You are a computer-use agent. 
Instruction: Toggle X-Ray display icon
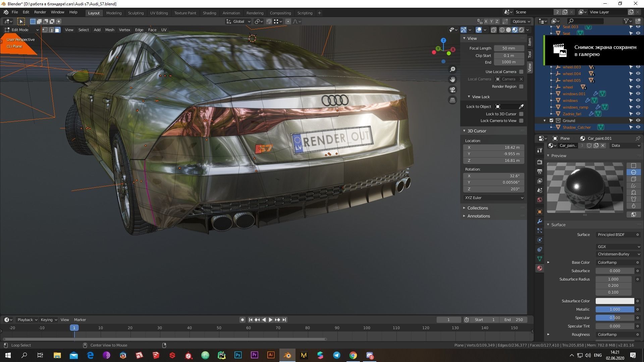click(x=493, y=30)
